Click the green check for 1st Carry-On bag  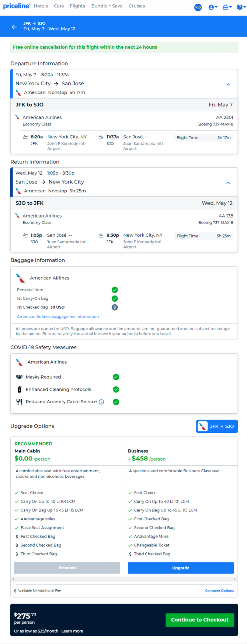point(115,298)
